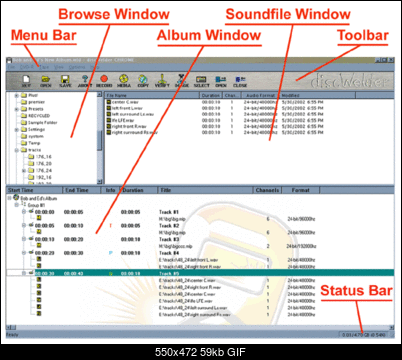Click the Temp folder icon in browse tree
The image size is (402, 360).
tap(24, 143)
